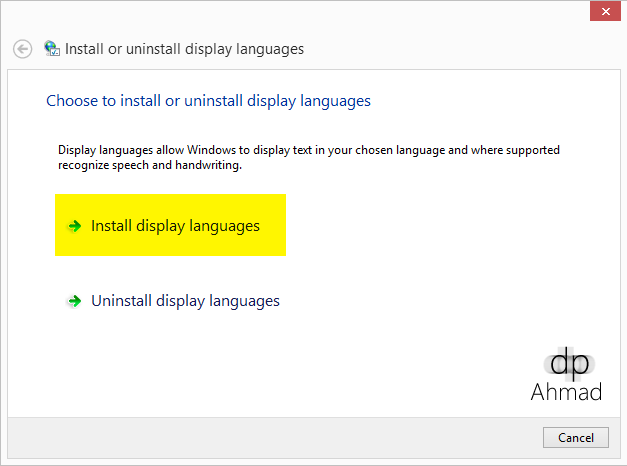The width and height of the screenshot is (627, 466).
Task: Click the back arrow button
Action: [22, 49]
